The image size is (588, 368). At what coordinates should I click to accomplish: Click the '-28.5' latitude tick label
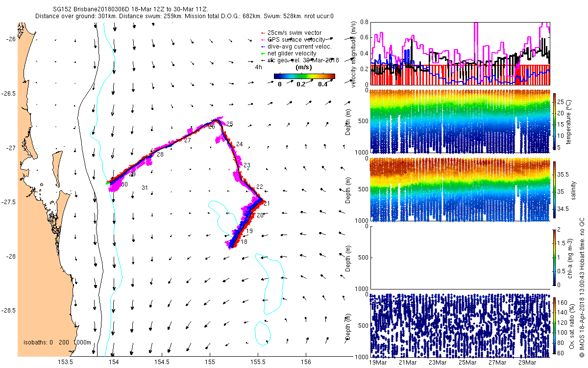[x=8, y=311]
